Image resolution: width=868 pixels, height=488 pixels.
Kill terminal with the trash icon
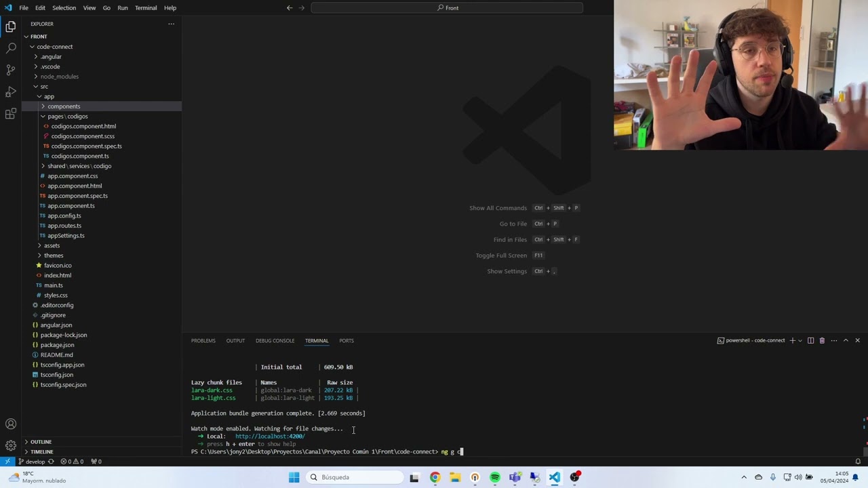822,340
